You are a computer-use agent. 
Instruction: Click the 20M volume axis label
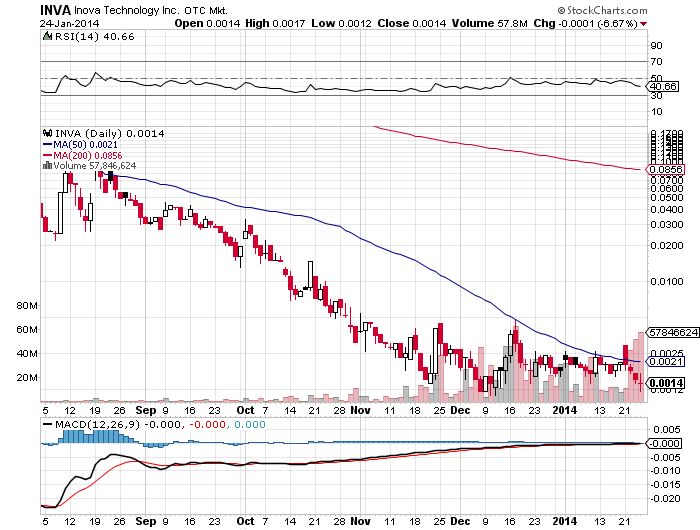click(27, 378)
